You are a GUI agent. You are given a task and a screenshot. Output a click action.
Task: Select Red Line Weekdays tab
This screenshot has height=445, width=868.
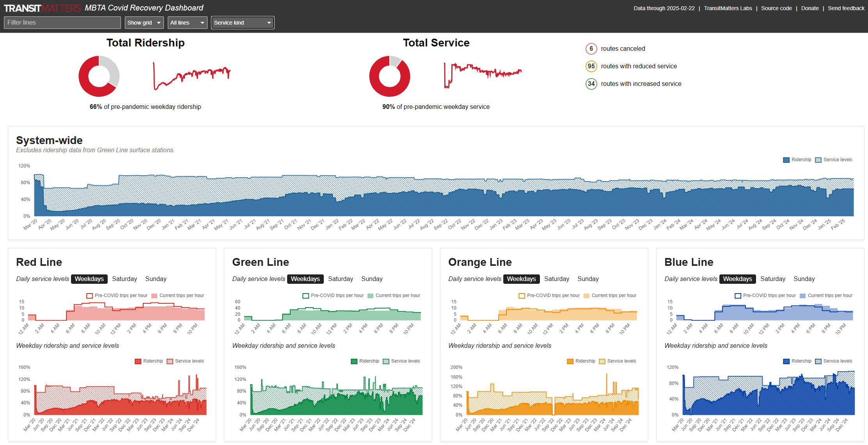point(89,279)
